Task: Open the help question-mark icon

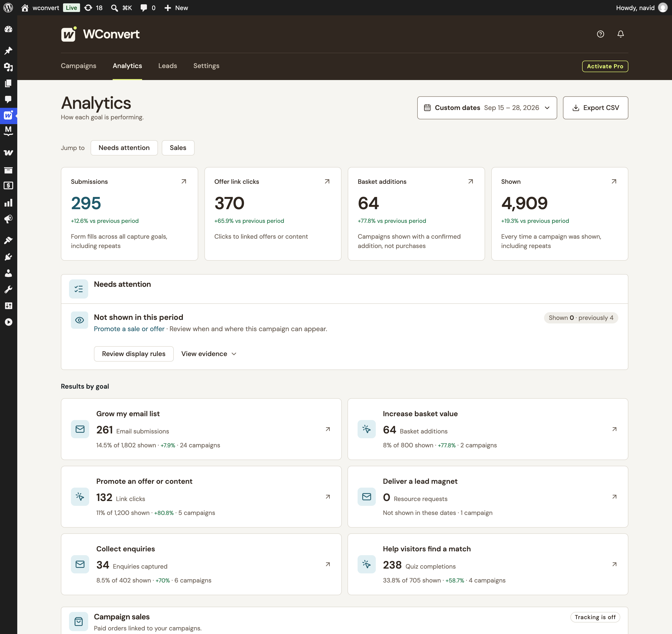Action: point(600,34)
